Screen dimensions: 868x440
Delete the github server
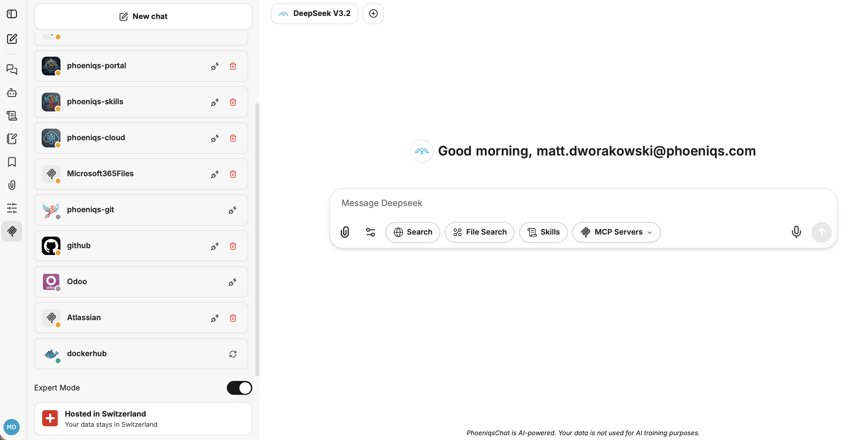pos(233,246)
